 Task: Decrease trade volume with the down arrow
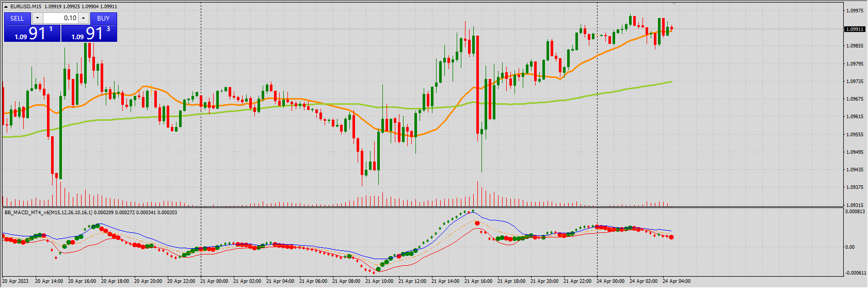pyautogui.click(x=37, y=18)
